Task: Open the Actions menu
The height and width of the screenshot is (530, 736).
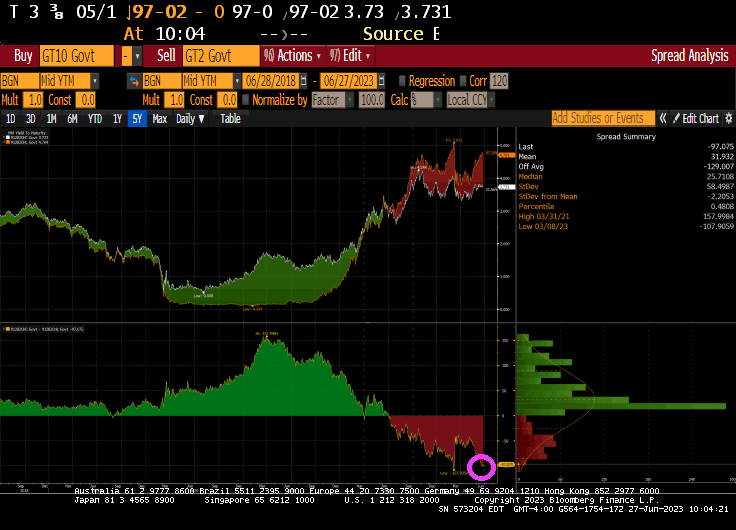Action: tap(288, 56)
